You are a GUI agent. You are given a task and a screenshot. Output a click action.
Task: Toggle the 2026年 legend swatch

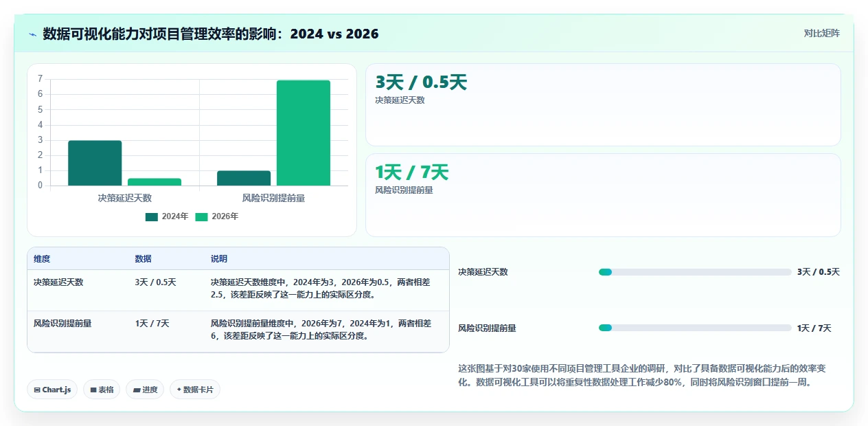202,216
